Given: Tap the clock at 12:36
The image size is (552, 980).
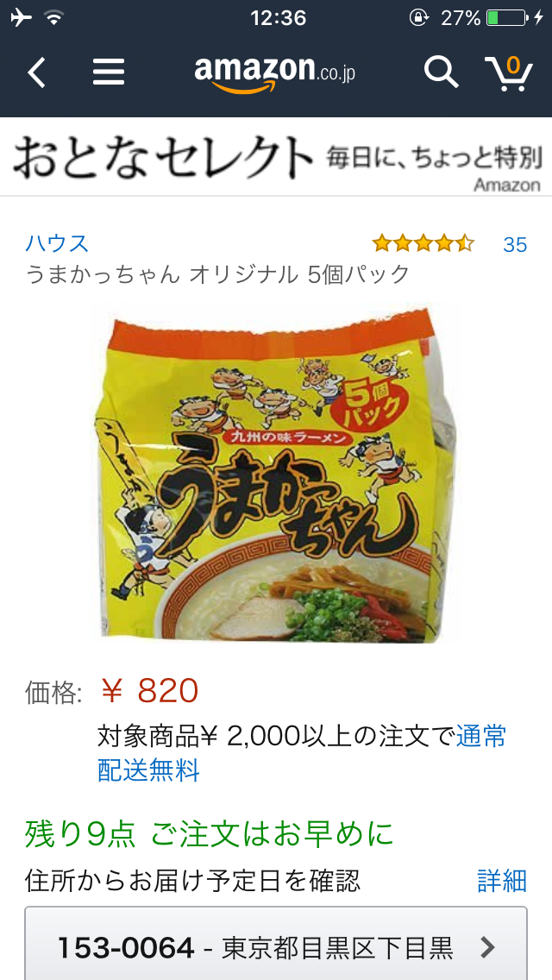Looking at the screenshot, I should point(279,17).
